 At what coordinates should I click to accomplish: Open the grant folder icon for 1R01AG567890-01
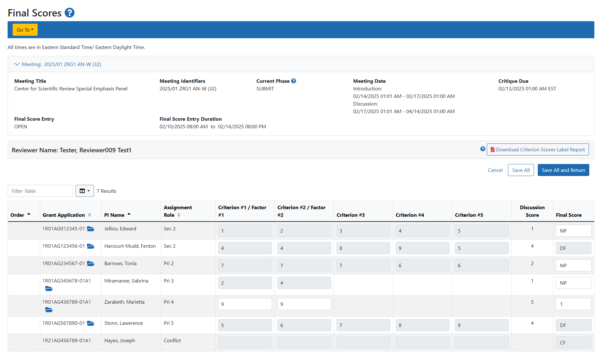(91, 323)
